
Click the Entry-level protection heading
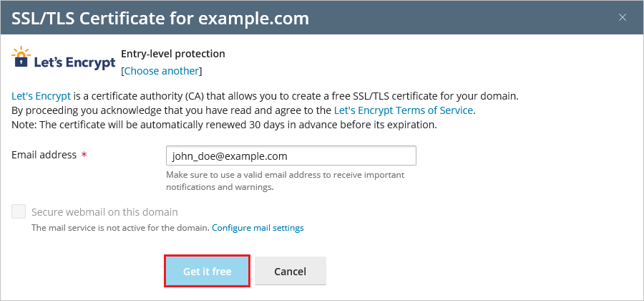pyautogui.click(x=173, y=54)
